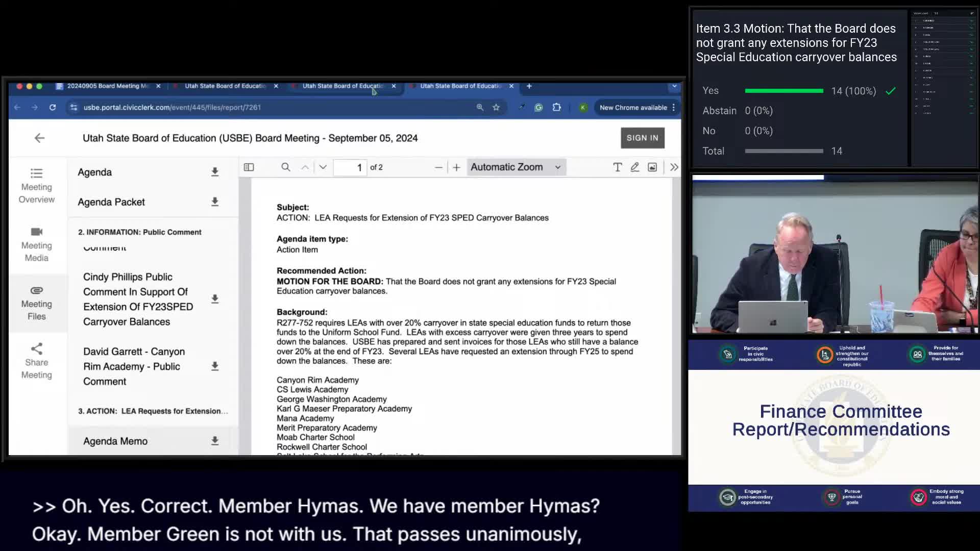980x551 pixels.
Task: Open David Garrett Canyon Rim Academy comment
Action: [134, 366]
